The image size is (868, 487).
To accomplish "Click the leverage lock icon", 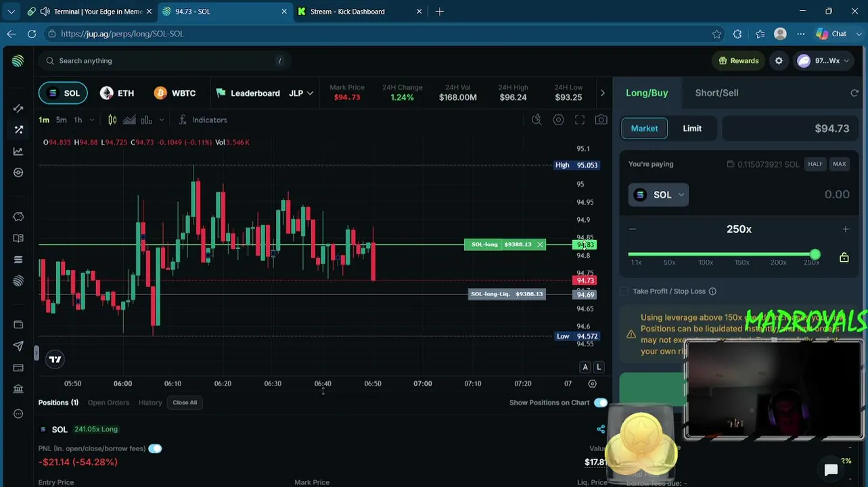I will pyautogui.click(x=844, y=257).
